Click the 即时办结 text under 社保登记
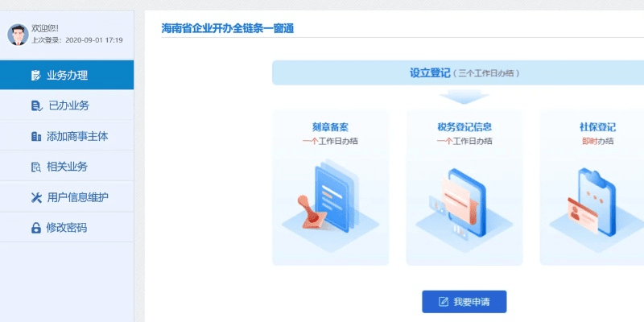Image resolution: width=644 pixels, height=322 pixels. pyautogui.click(x=597, y=142)
